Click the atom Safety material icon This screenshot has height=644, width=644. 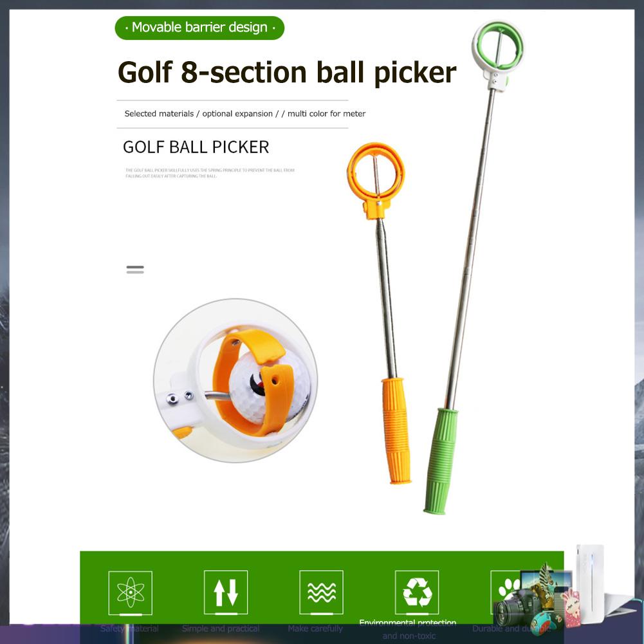130,593
